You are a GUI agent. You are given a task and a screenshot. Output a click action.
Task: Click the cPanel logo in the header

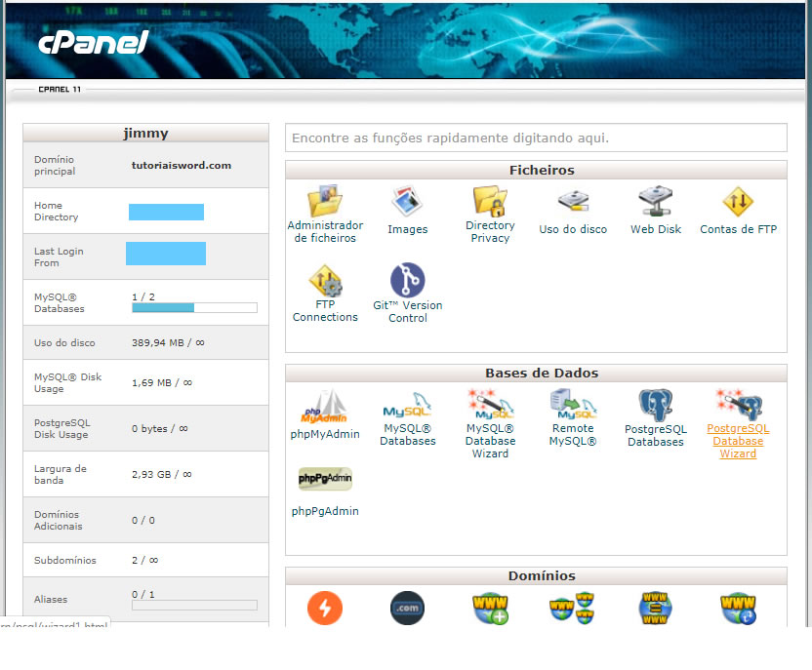[94, 43]
